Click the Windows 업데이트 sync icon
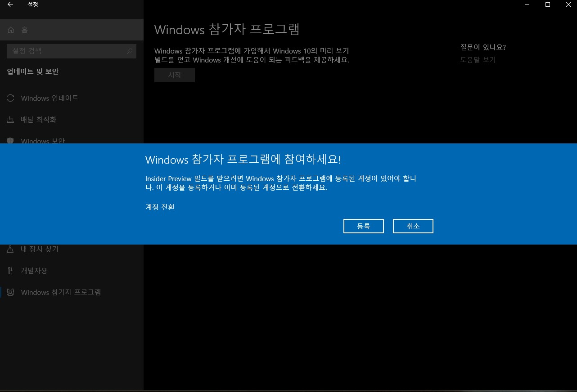 pos(10,98)
